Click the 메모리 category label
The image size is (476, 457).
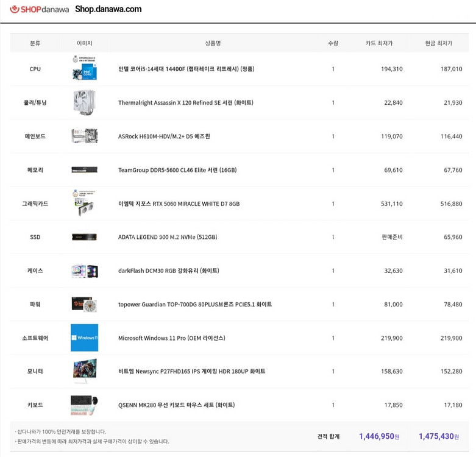tap(35, 170)
